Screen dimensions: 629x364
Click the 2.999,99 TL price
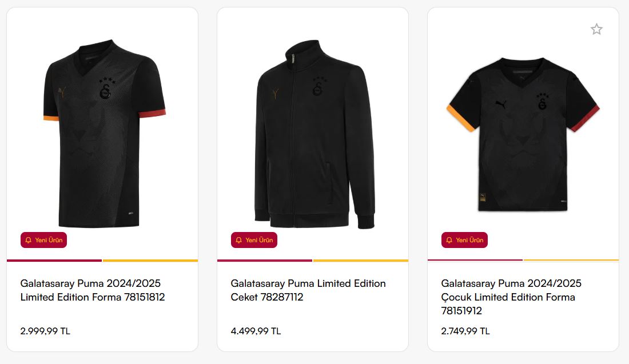pyautogui.click(x=45, y=331)
